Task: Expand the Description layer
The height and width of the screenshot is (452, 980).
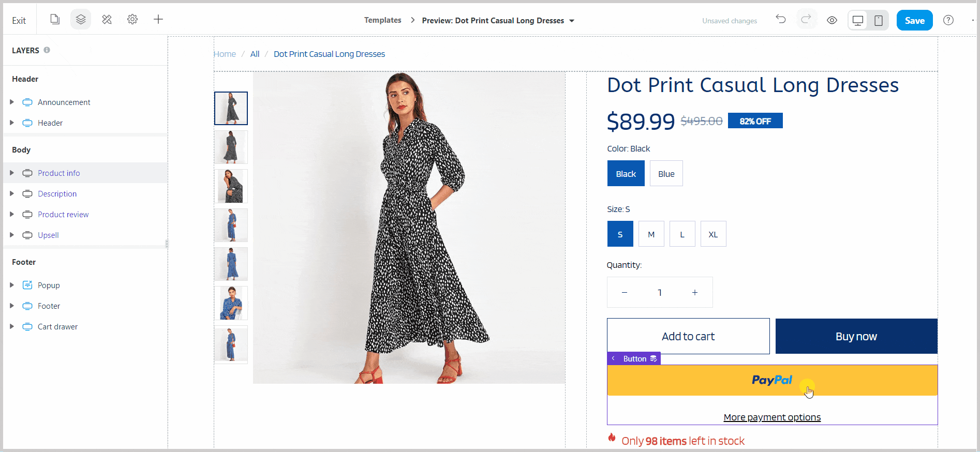Action: tap(12, 194)
